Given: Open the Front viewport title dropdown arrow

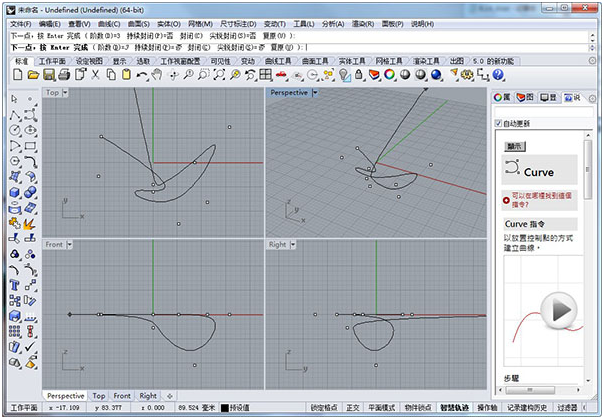Looking at the screenshot, I should click(70, 245).
